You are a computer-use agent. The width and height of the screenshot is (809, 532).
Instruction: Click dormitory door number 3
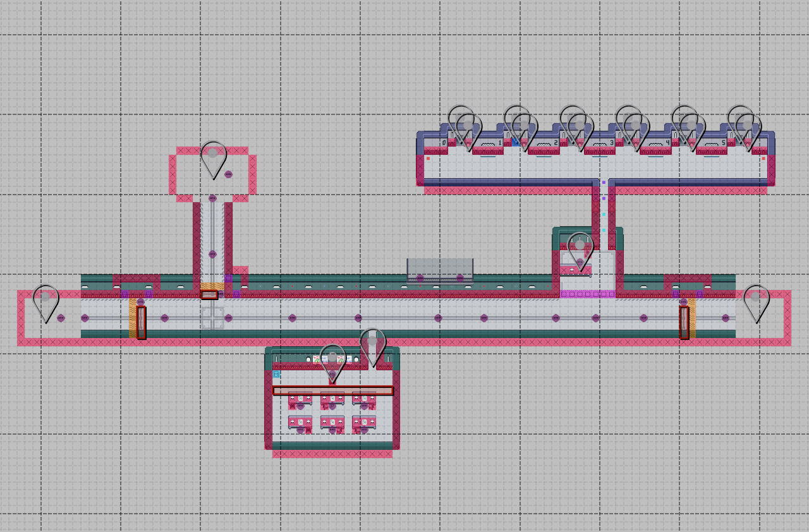[x=612, y=143]
